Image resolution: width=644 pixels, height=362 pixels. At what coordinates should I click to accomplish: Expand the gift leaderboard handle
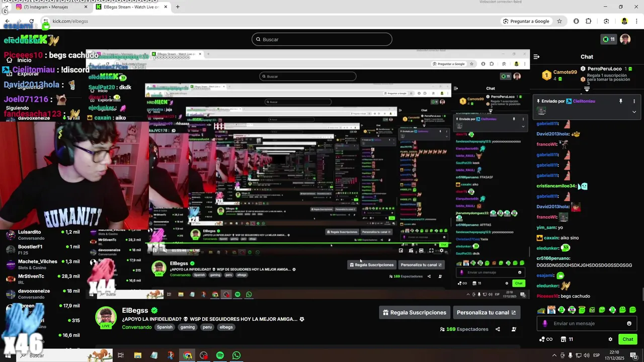point(587,89)
